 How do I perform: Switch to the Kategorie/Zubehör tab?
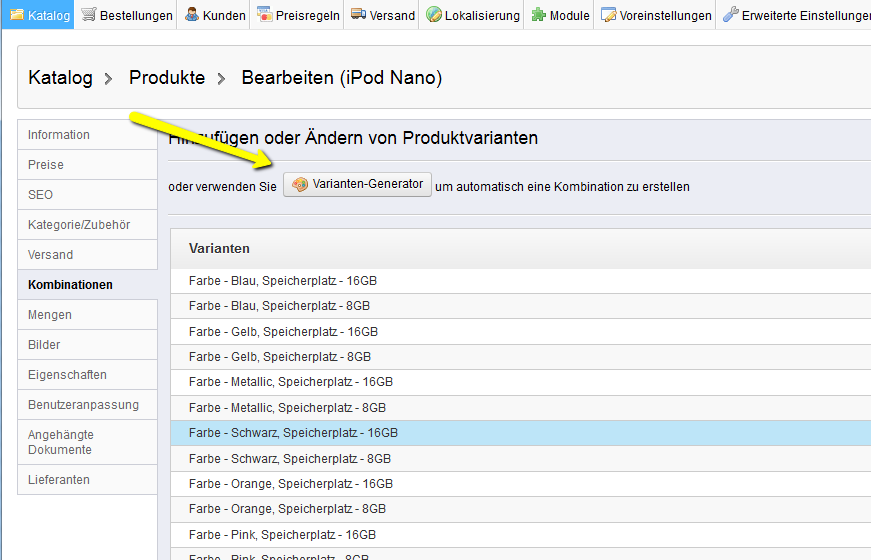point(87,224)
